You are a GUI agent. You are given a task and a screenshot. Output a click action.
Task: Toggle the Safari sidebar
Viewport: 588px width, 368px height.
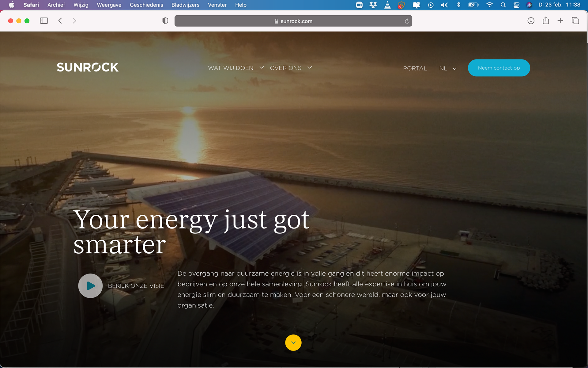(44, 21)
